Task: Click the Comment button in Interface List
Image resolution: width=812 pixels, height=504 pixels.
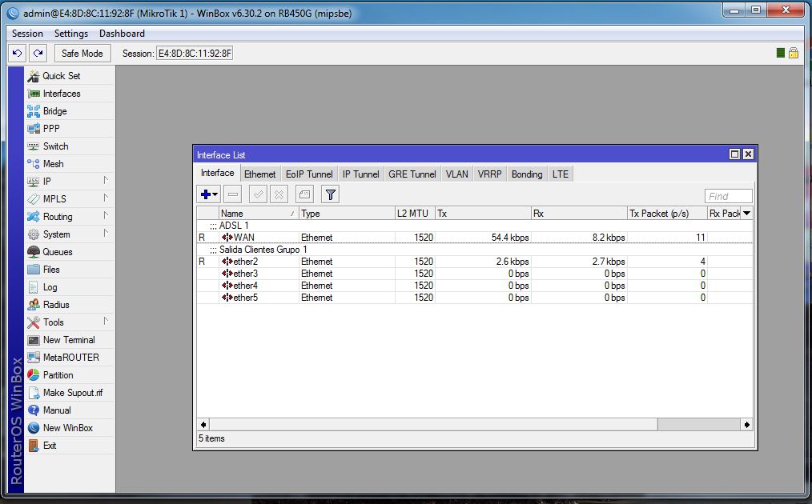Action: [x=304, y=194]
